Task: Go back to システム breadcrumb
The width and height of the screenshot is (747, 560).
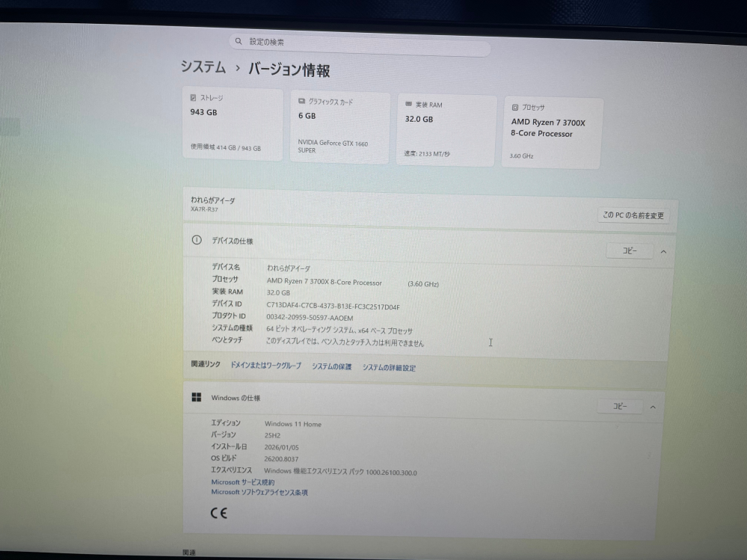Action: click(203, 67)
